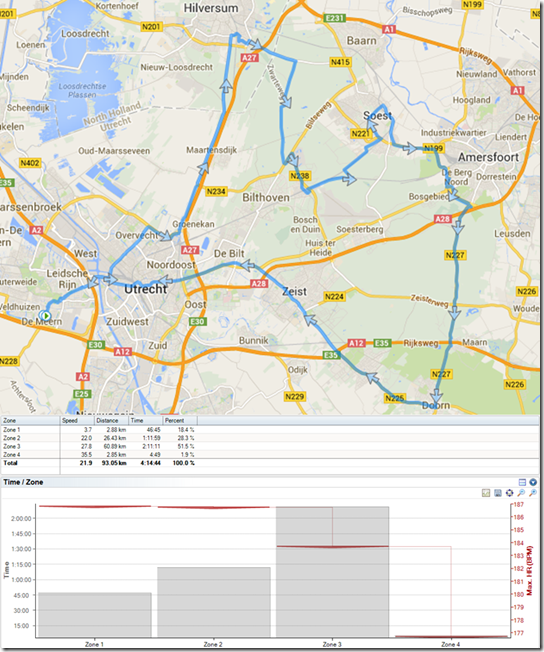
Task: Click the Zone 4 axis label
Action: pyautogui.click(x=448, y=644)
